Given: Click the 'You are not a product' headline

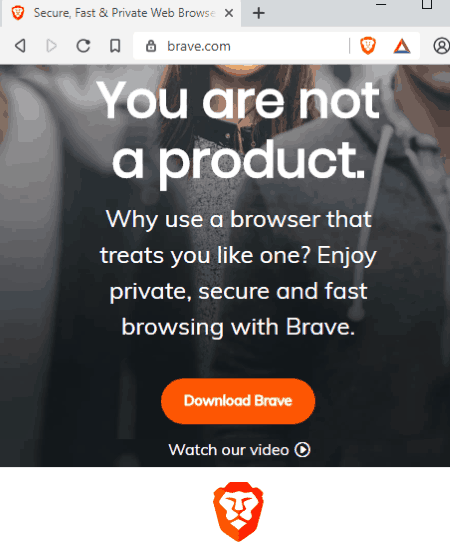Looking at the screenshot, I should (238, 130).
